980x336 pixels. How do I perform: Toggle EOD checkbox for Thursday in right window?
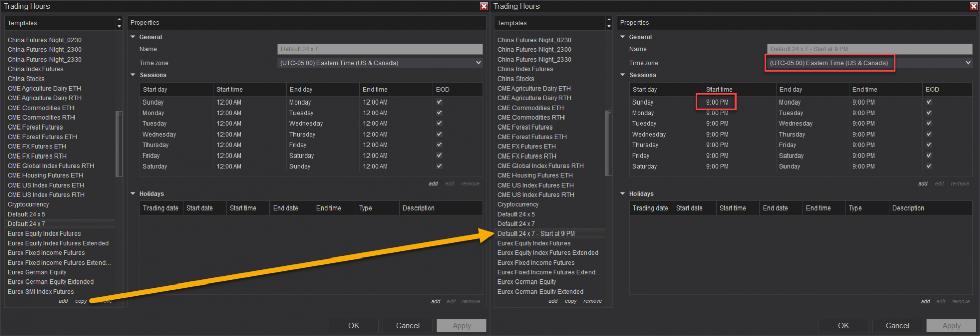pyautogui.click(x=929, y=145)
